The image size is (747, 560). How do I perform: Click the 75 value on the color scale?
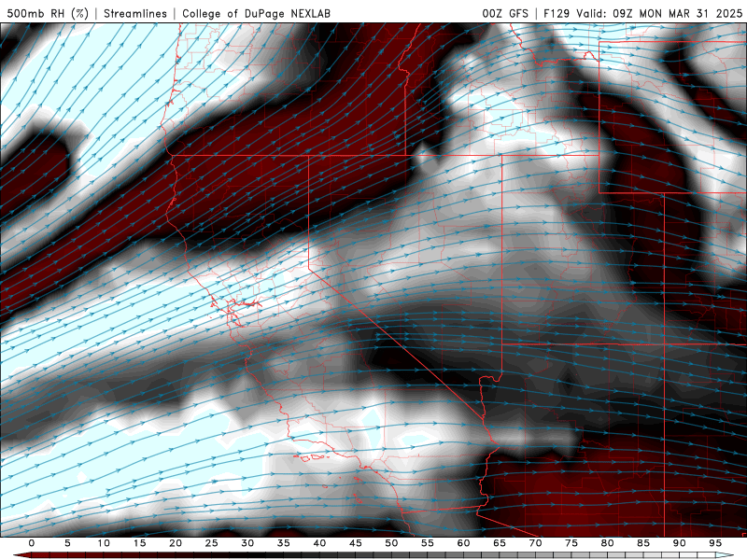[x=571, y=543]
